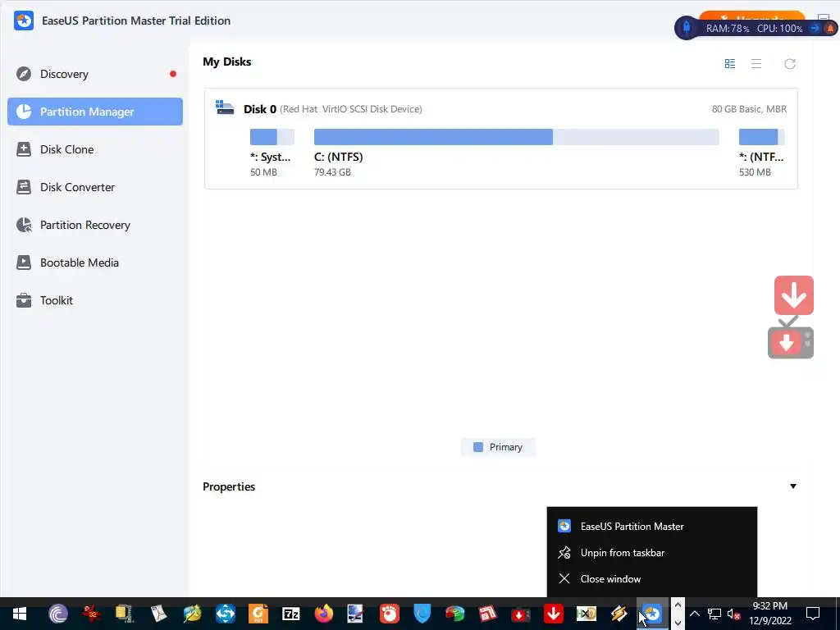840x630 pixels.
Task: Click the network tray icon
Action: click(x=714, y=614)
